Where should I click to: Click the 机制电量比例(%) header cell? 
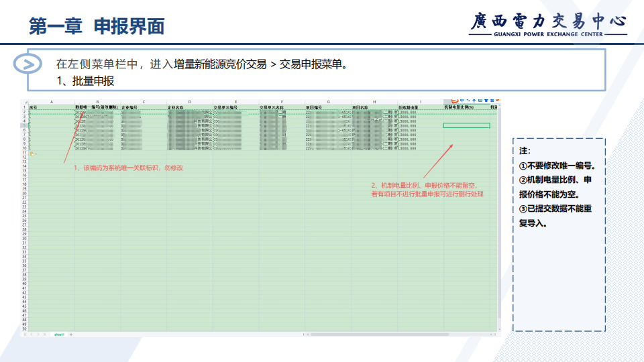pyautogui.click(x=467, y=107)
